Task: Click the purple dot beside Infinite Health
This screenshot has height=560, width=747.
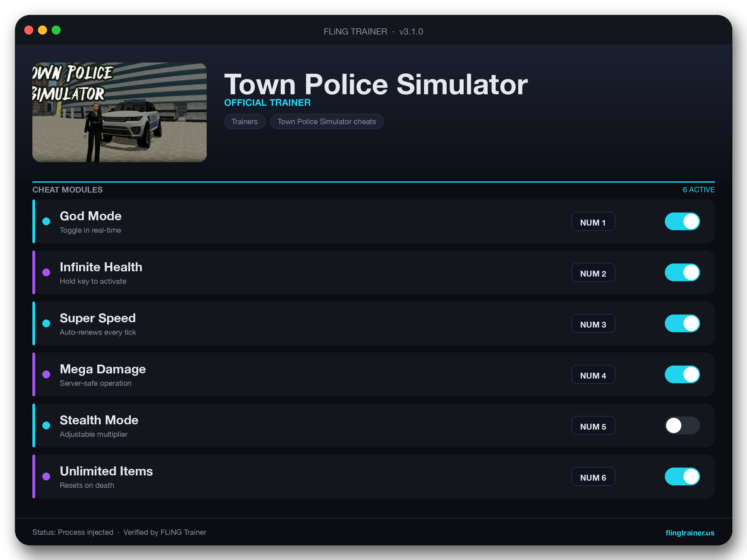Action: (x=46, y=273)
